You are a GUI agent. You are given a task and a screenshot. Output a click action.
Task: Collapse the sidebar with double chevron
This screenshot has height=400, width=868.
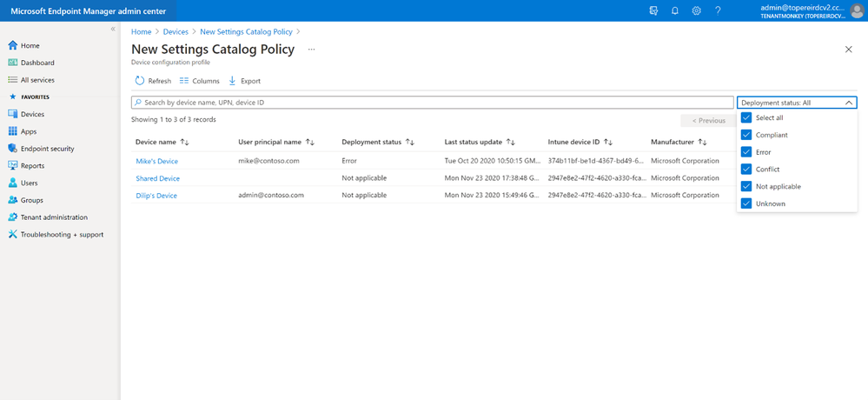pos(113,29)
